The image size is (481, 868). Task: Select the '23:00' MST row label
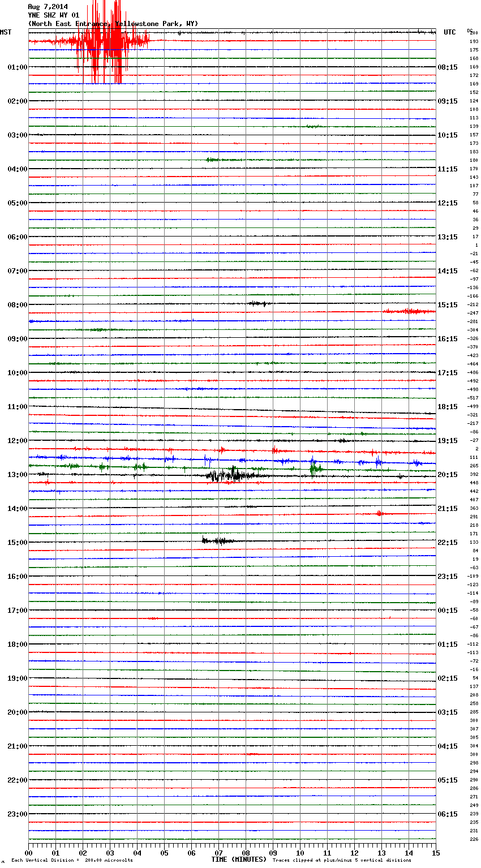click(18, 814)
